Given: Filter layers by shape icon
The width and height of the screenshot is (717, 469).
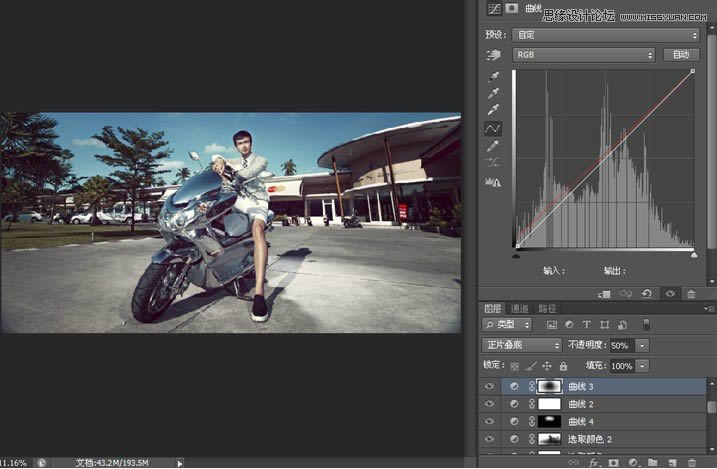Looking at the screenshot, I should pyautogui.click(x=605, y=325).
